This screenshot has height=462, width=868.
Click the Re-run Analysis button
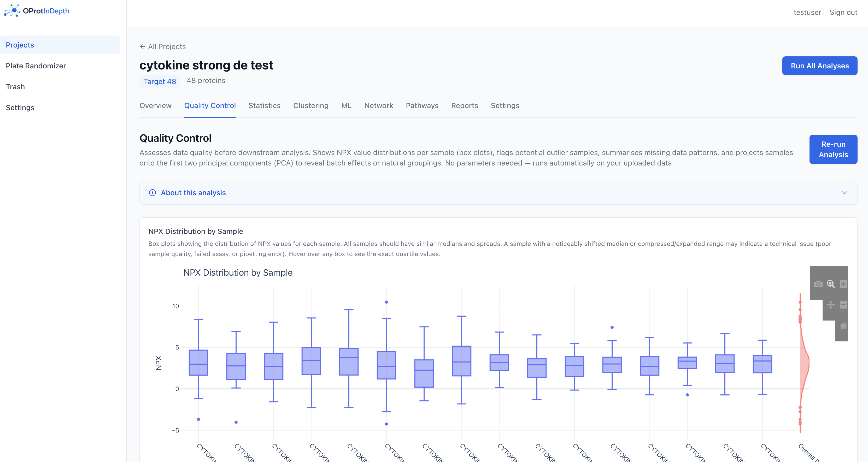[x=833, y=149]
